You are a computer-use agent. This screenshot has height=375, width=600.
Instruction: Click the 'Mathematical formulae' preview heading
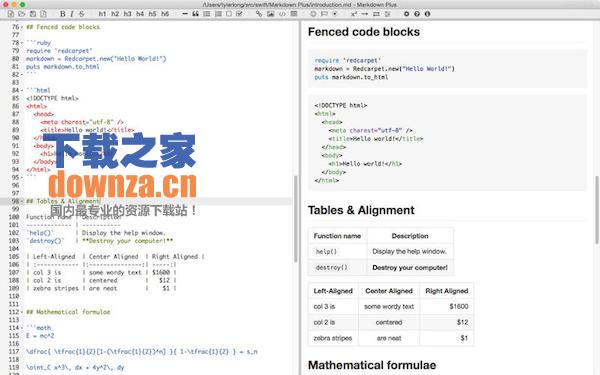[372, 365]
